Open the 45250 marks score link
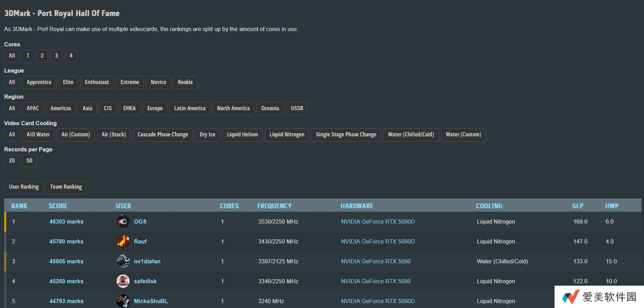 (66, 281)
